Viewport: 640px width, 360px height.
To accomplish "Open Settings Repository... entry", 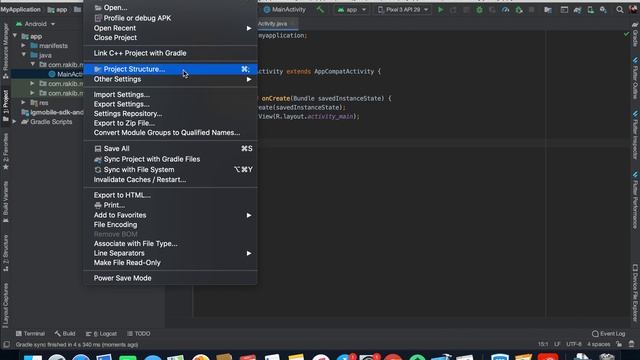I will (x=171, y=114).
